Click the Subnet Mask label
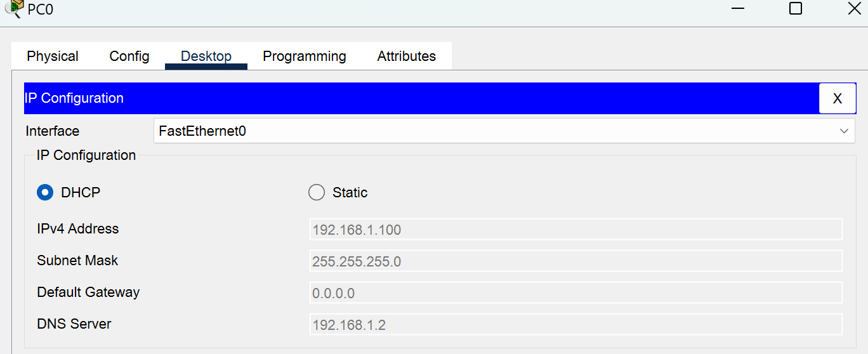The height and width of the screenshot is (354, 868). tap(77, 261)
